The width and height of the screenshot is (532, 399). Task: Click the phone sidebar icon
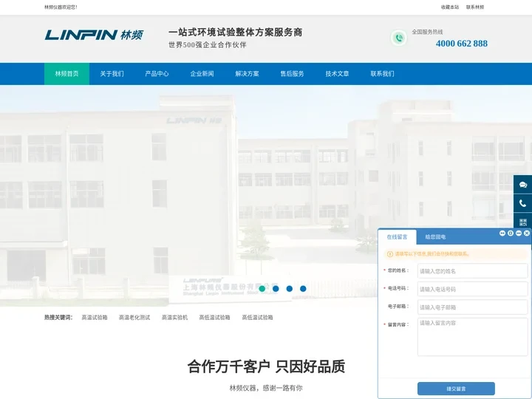coord(523,203)
